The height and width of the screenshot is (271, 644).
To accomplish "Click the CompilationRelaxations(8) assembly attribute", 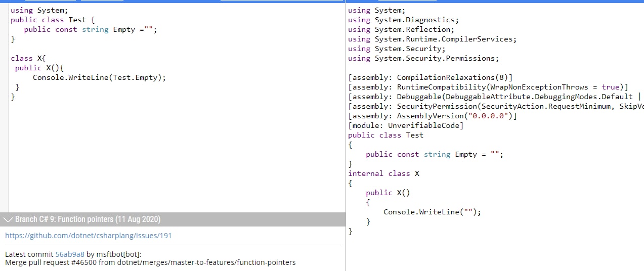I will (431, 77).
